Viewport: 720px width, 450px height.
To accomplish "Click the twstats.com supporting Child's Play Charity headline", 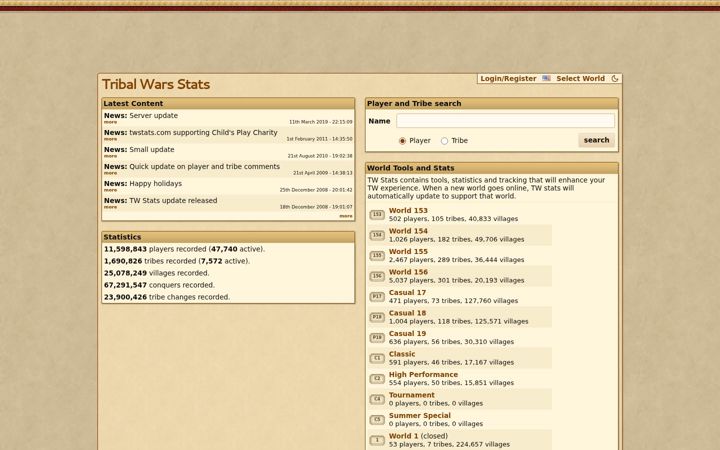I will click(x=203, y=133).
